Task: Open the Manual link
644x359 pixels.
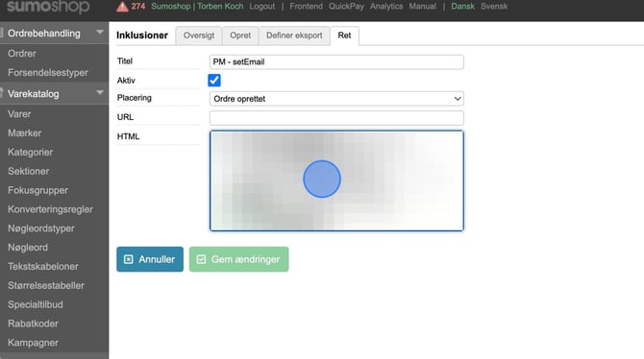Action: point(423,6)
